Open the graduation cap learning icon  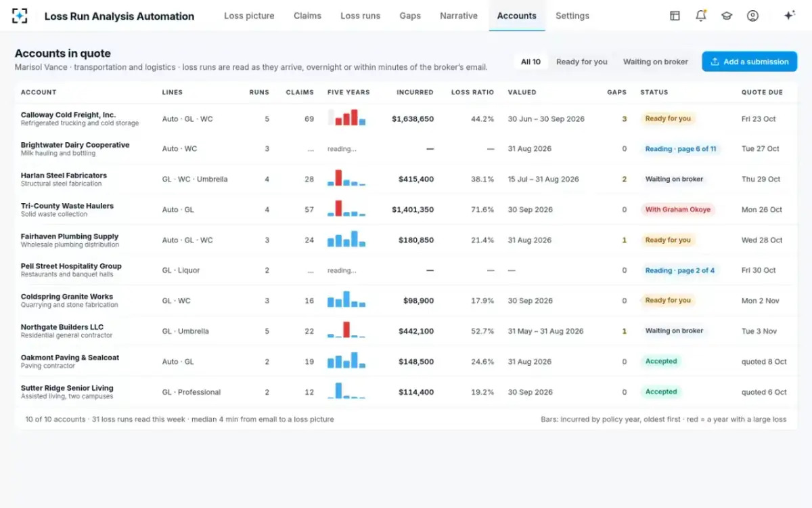727,16
